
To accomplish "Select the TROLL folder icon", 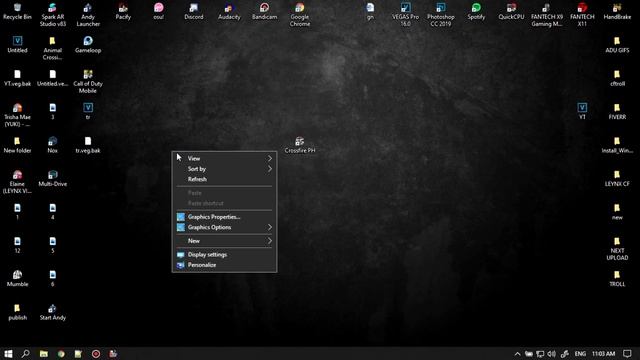I will pyautogui.click(x=617, y=279).
